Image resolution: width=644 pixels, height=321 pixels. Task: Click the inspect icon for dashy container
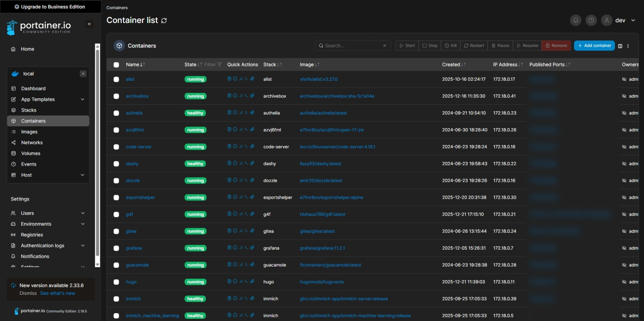(x=235, y=163)
